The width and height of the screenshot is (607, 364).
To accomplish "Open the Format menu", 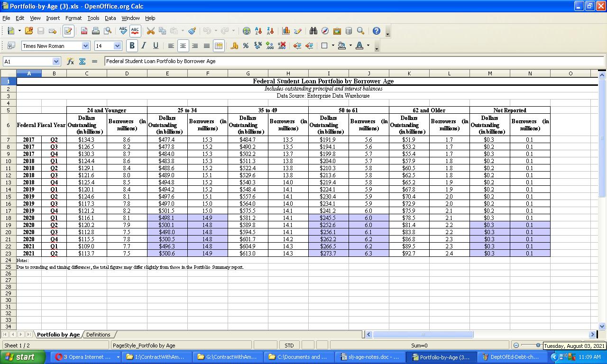I will tap(74, 18).
